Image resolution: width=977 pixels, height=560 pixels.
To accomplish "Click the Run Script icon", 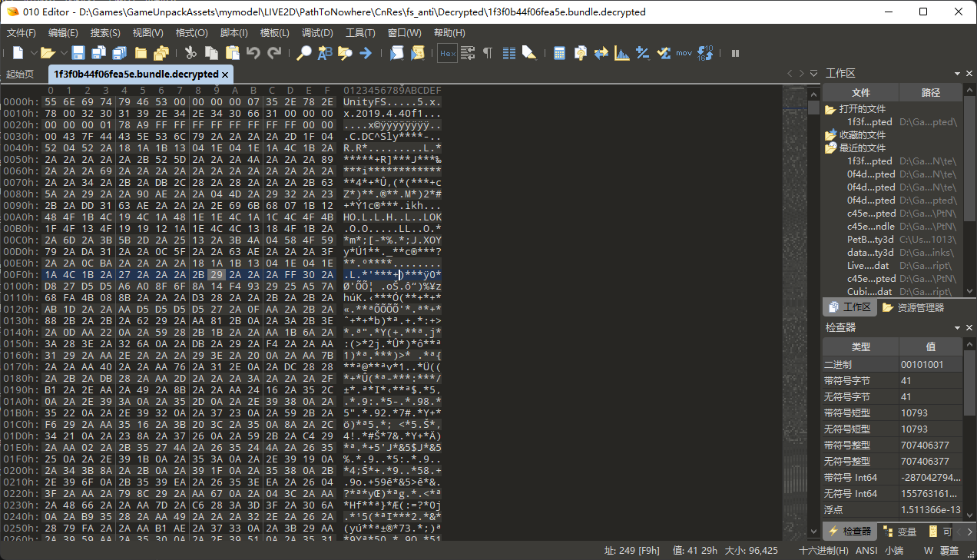I will pos(396,53).
